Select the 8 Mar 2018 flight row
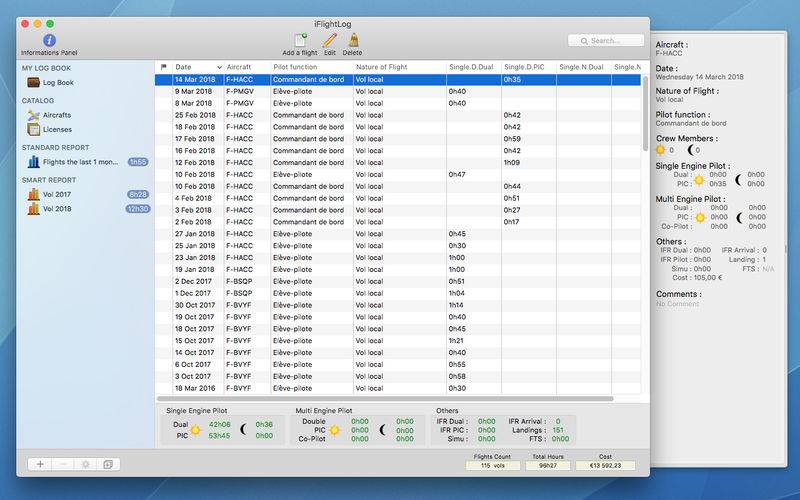800x500 pixels. (398, 103)
